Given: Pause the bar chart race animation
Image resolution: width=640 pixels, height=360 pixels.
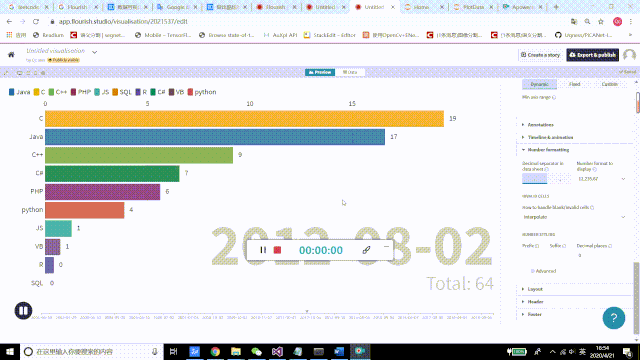Looking at the screenshot, I should click(23, 311).
